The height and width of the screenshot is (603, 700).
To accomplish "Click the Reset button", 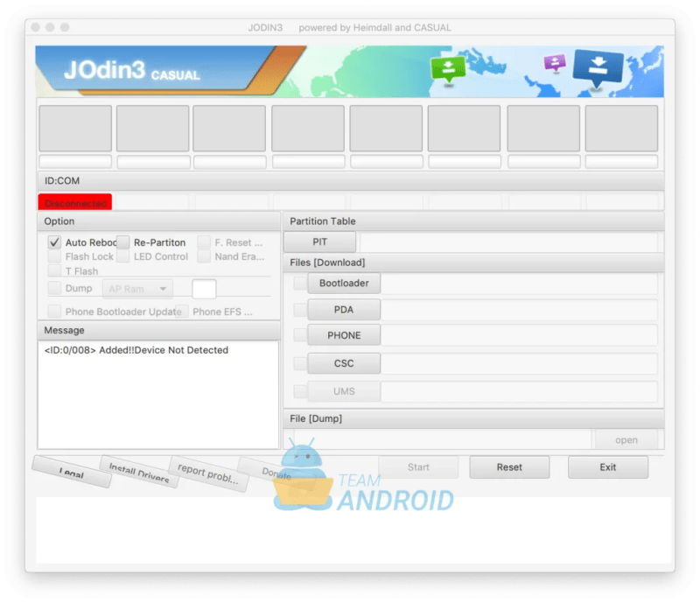I will 509,467.
